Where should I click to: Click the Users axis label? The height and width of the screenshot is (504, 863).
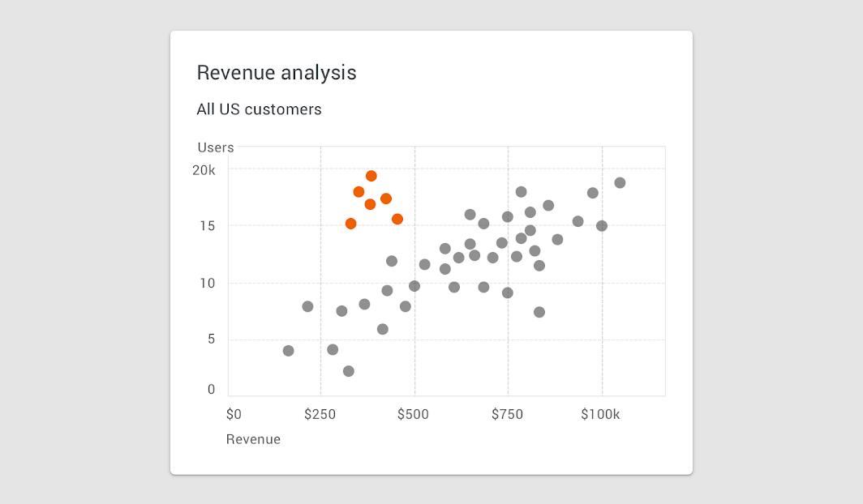tap(216, 147)
